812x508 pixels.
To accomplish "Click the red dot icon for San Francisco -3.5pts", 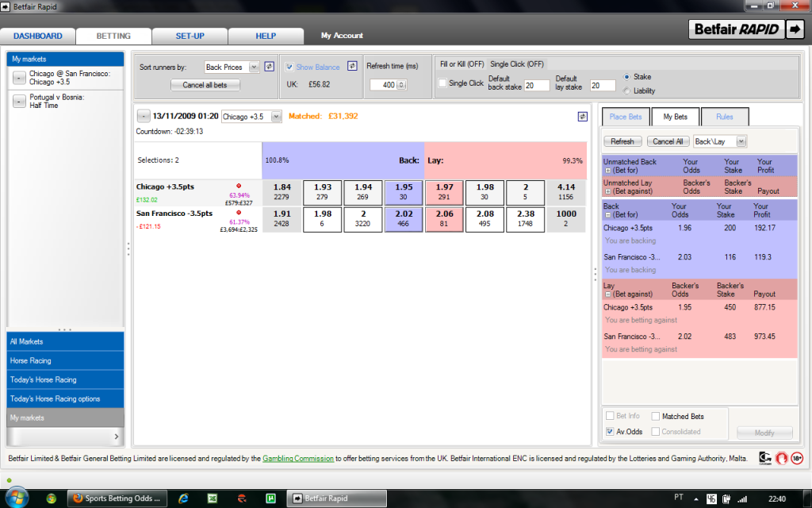I will coord(239,213).
